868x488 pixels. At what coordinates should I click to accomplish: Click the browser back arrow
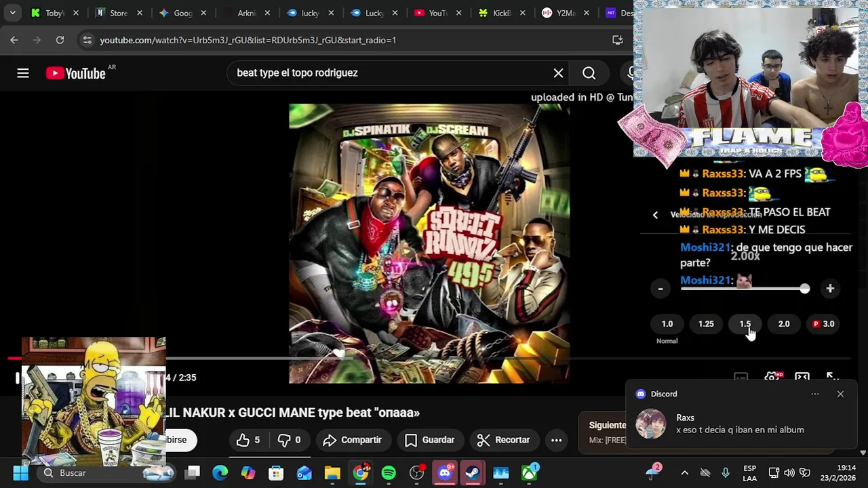click(x=14, y=40)
